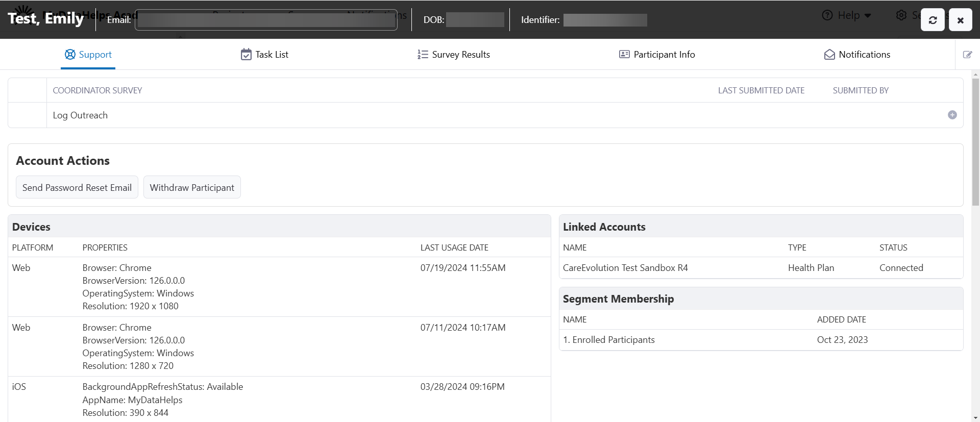980x422 pixels.
Task: Close the participant details panel
Action: (x=960, y=20)
